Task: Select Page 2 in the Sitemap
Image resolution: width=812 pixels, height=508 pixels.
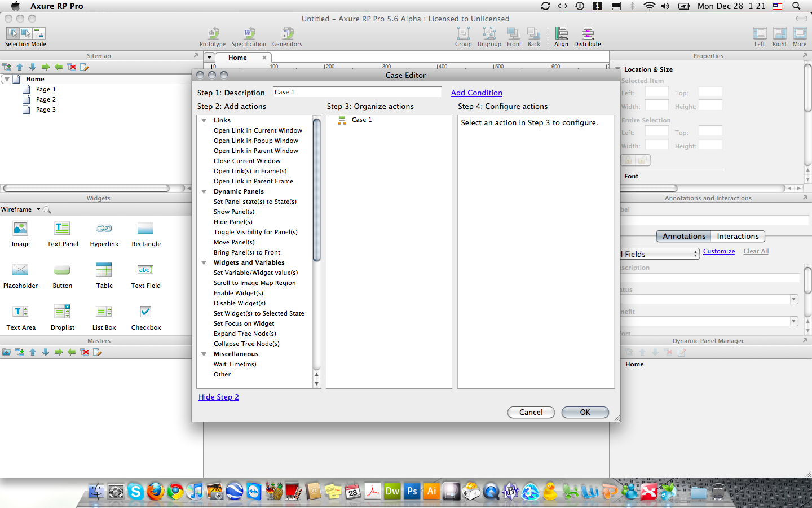Action: click(46, 100)
